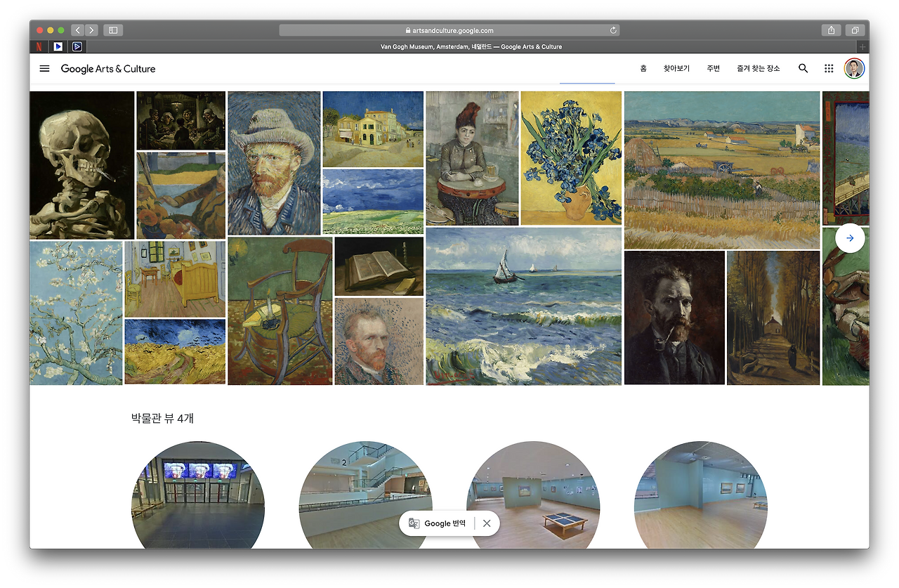Open the woman at café table painting

click(472, 158)
